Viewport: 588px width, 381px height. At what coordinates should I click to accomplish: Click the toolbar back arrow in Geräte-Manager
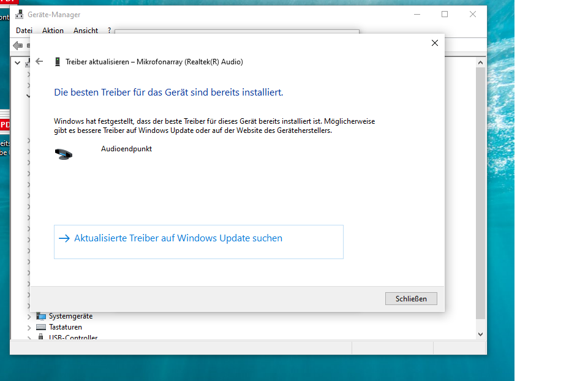coord(18,46)
